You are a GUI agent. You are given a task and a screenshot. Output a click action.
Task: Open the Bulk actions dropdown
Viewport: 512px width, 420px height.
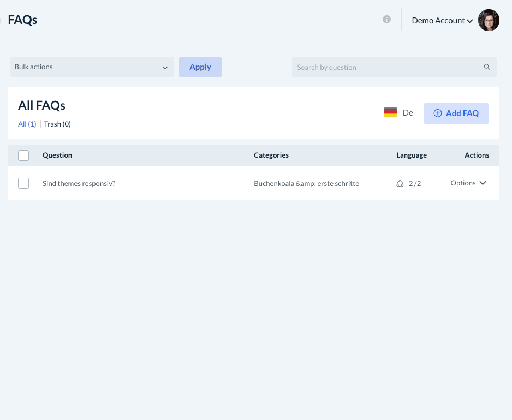pyautogui.click(x=92, y=67)
